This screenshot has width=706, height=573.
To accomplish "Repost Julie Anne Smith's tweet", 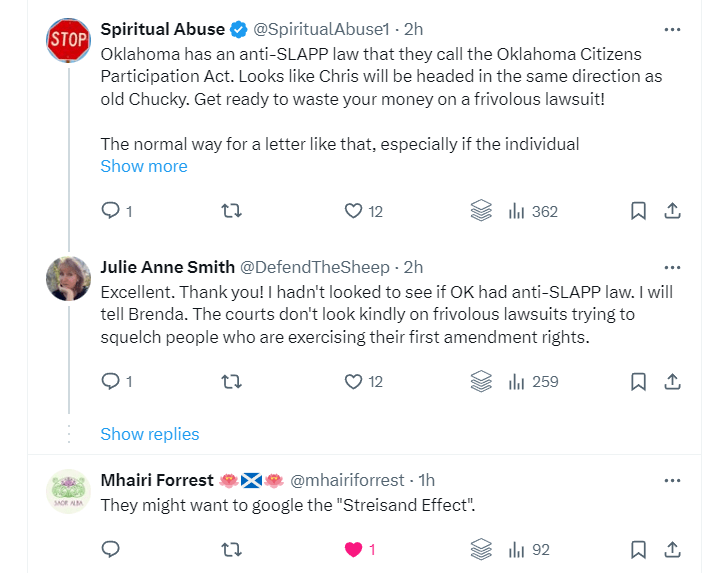I will click(x=230, y=381).
